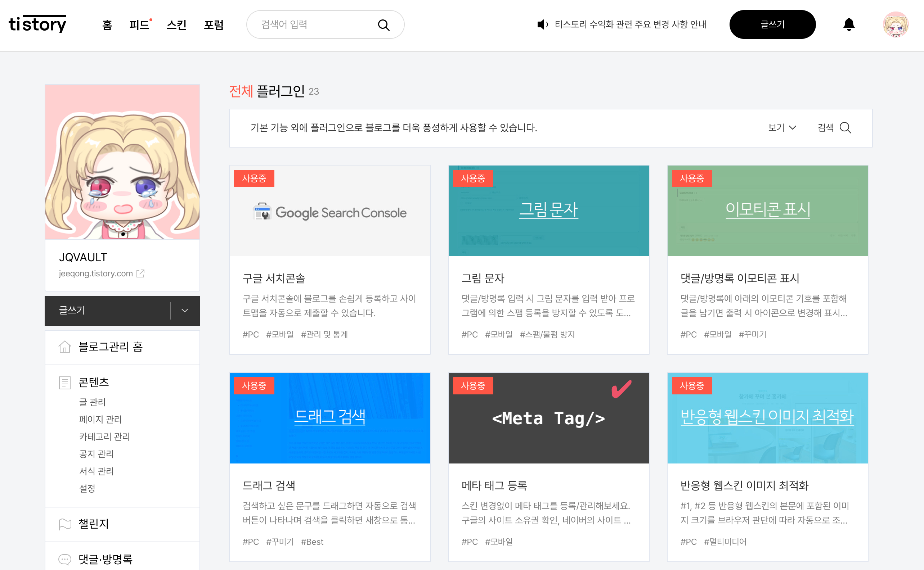This screenshot has width=924, height=570.
Task: Click the flag icon next to 챌린지
Action: (x=65, y=524)
